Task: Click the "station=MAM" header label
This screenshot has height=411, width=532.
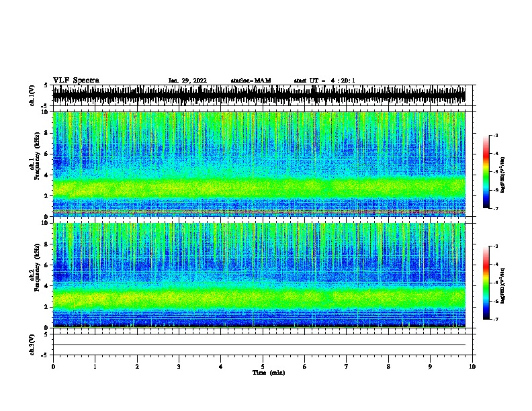Action: click(x=251, y=81)
